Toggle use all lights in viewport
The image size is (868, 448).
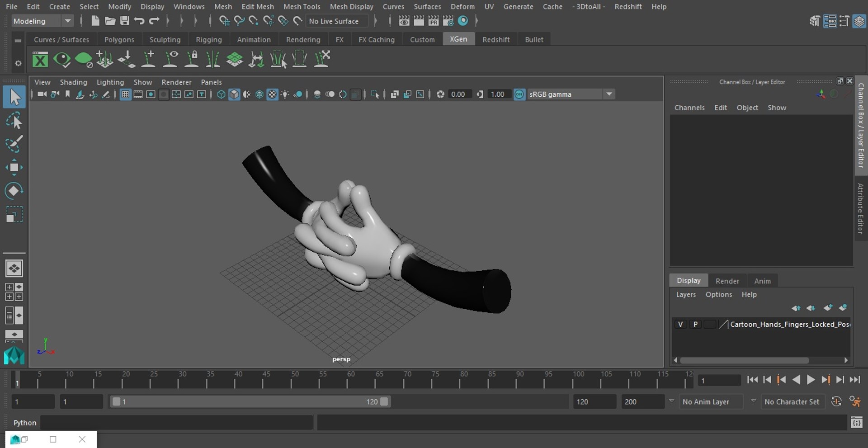[285, 94]
